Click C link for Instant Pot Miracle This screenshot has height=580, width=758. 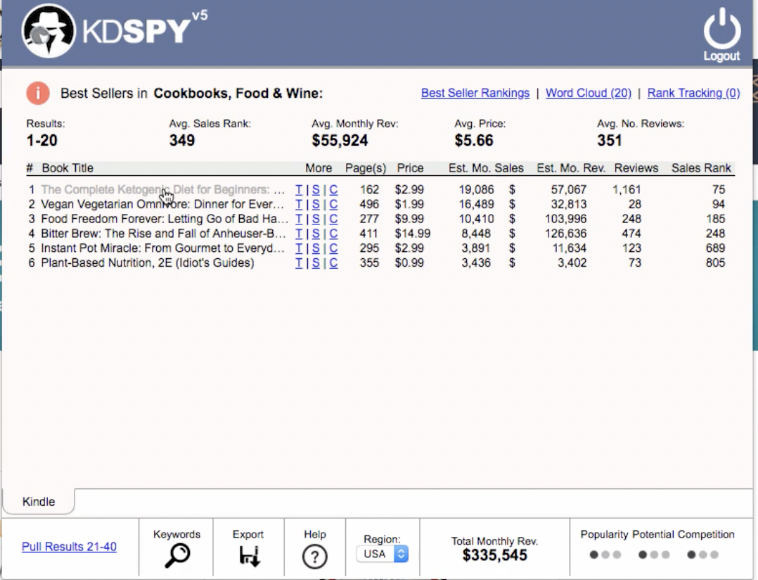pyautogui.click(x=334, y=248)
